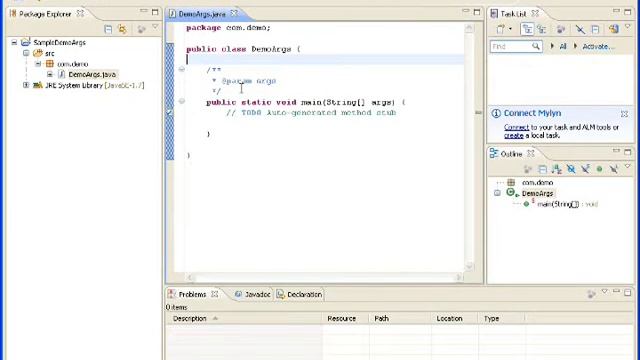The width and height of the screenshot is (640, 360).
Task: Click the TODO task marker in editor gutter
Action: pyautogui.click(x=170, y=112)
